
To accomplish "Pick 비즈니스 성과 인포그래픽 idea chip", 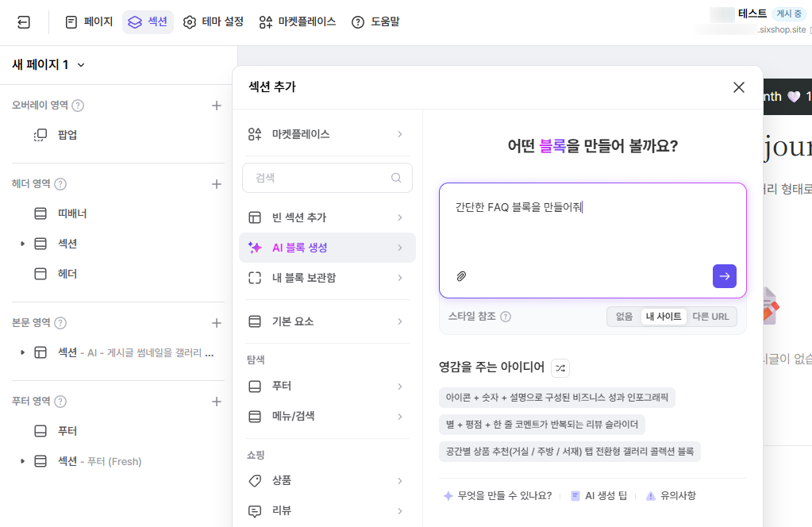I will [556, 398].
